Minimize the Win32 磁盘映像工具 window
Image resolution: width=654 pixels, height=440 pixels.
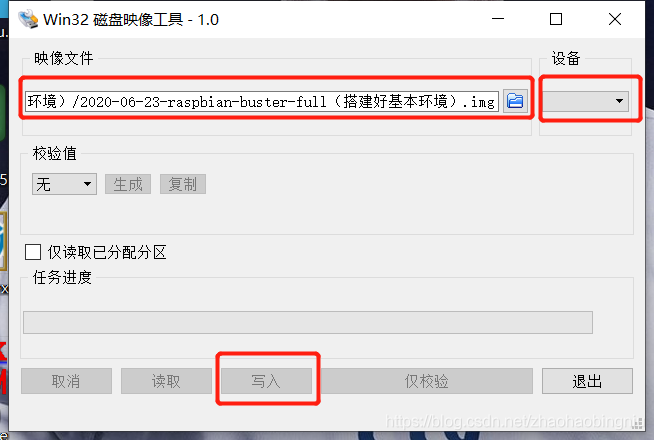pyautogui.click(x=498, y=19)
